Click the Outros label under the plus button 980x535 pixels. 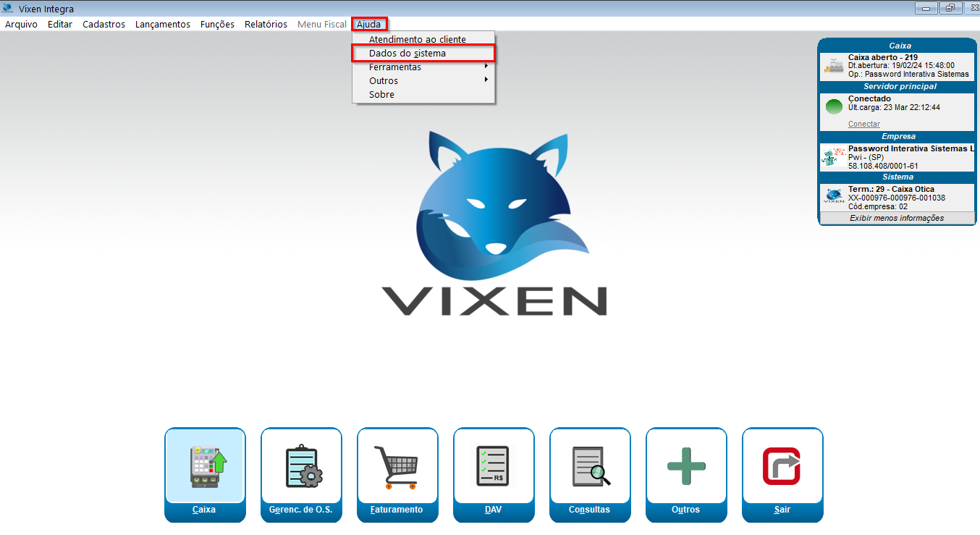coord(685,510)
